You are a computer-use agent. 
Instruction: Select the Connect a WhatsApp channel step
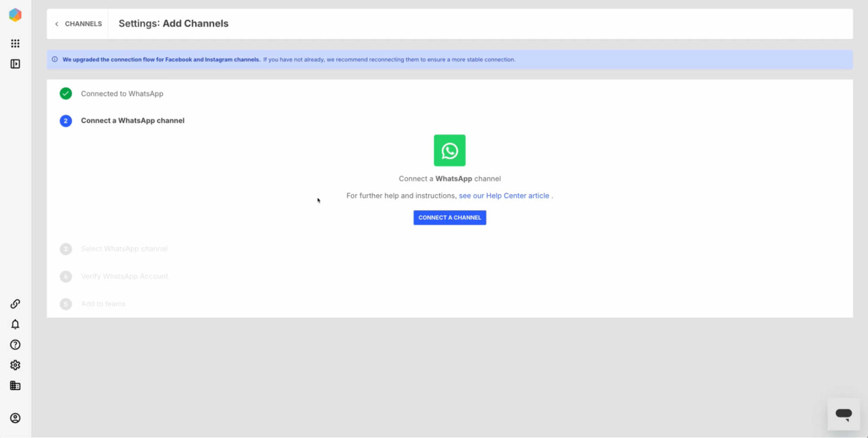132,121
